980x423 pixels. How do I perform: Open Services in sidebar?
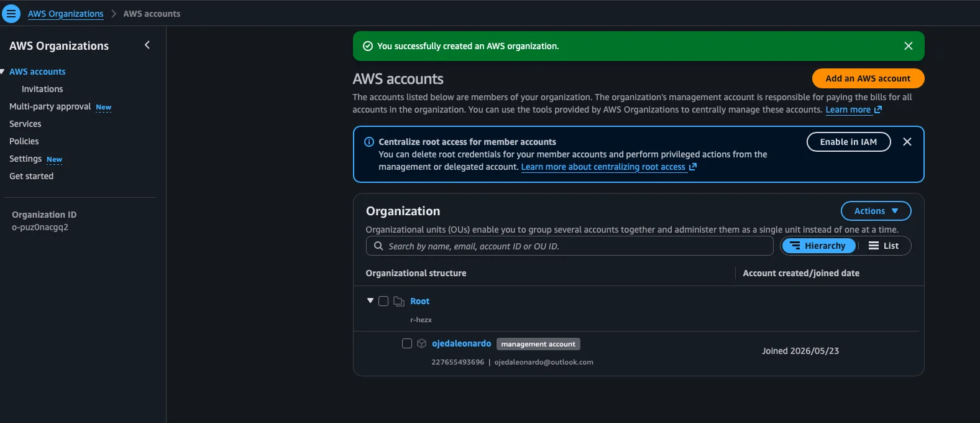pyautogui.click(x=25, y=124)
